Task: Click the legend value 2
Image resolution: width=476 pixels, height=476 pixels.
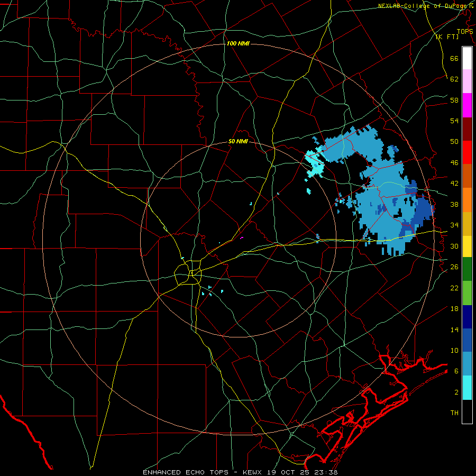Action: coord(456,392)
